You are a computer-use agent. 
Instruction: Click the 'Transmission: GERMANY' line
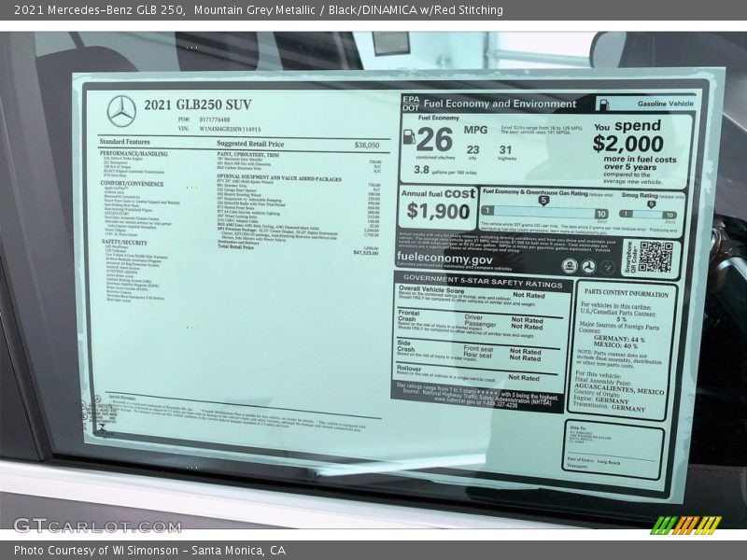tap(610, 406)
